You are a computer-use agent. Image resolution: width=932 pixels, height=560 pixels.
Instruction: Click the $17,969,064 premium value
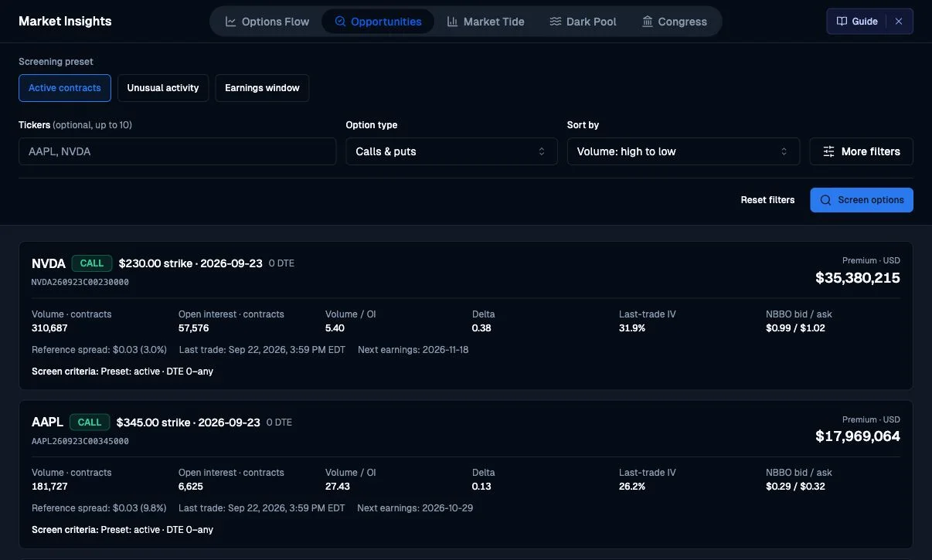point(858,436)
